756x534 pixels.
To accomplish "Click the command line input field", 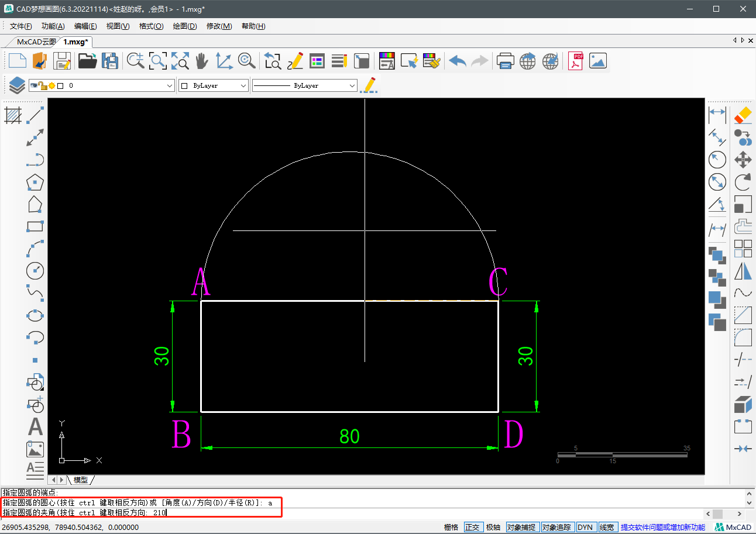I will [x=351, y=512].
